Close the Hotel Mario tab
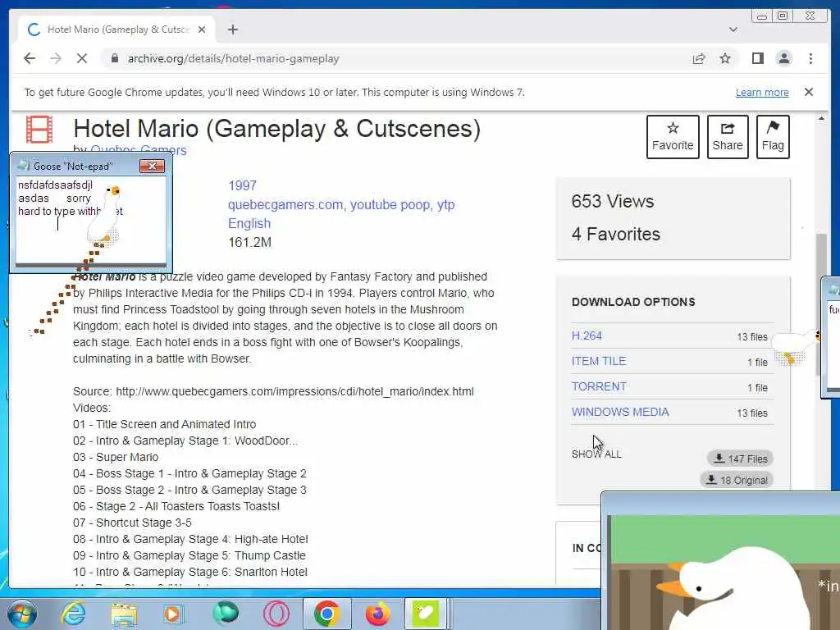The width and height of the screenshot is (840, 630). tap(202, 30)
